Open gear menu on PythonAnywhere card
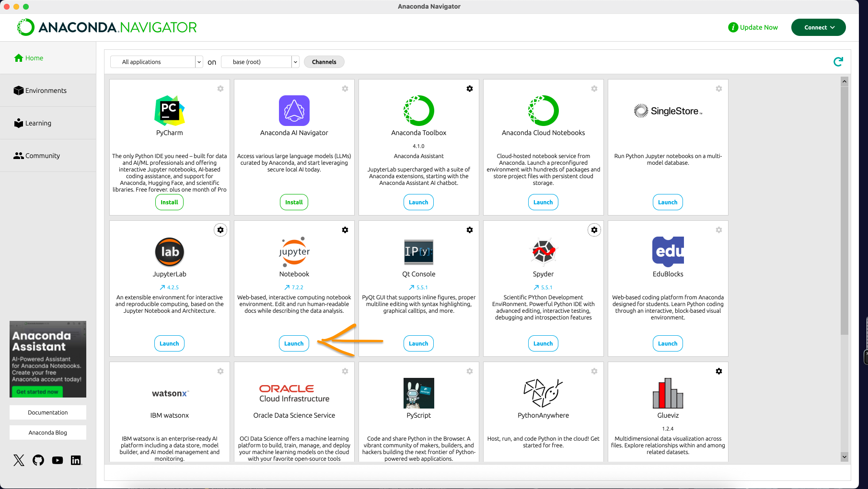 coord(594,371)
